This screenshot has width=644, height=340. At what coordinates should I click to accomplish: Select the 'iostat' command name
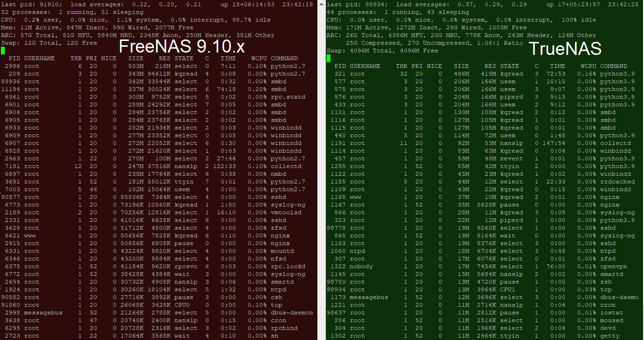(612, 313)
